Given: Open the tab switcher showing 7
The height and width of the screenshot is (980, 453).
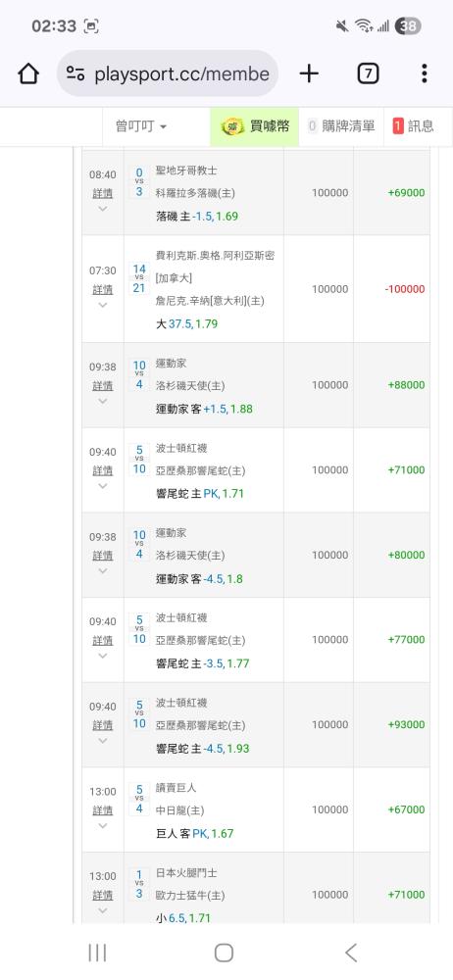Looking at the screenshot, I should pyautogui.click(x=368, y=73).
